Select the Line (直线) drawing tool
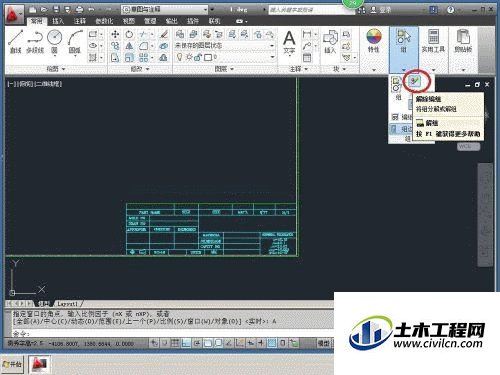Viewport: 500px width, 375px height. (x=15, y=42)
